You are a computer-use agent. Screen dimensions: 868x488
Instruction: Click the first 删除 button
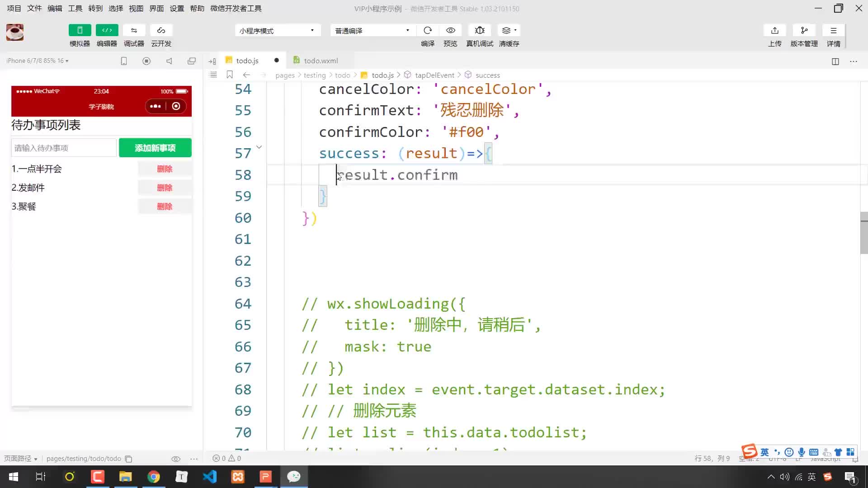pos(165,169)
